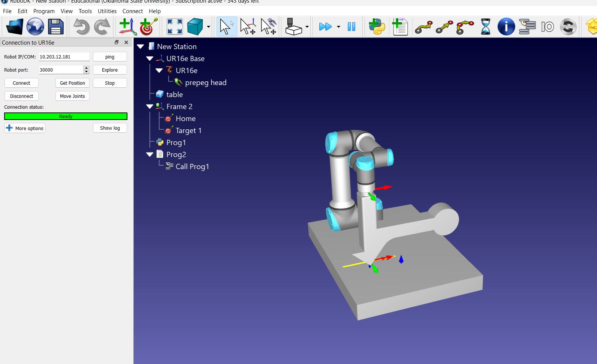Pause the simulation
Screen dimensions: 597x364
(x=351, y=27)
